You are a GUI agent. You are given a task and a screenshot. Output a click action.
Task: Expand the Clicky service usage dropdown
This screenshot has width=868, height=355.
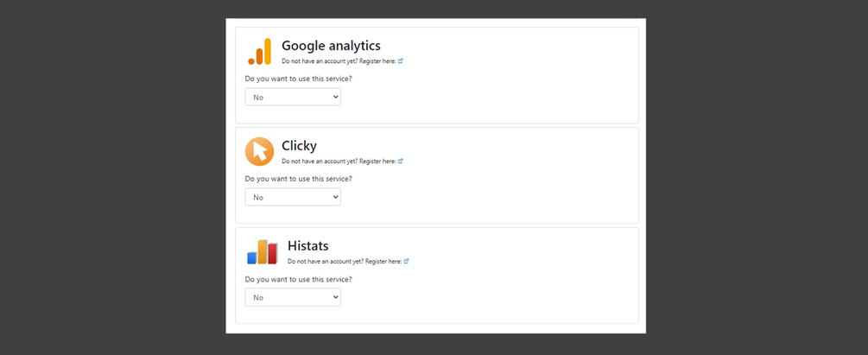pyautogui.click(x=293, y=197)
